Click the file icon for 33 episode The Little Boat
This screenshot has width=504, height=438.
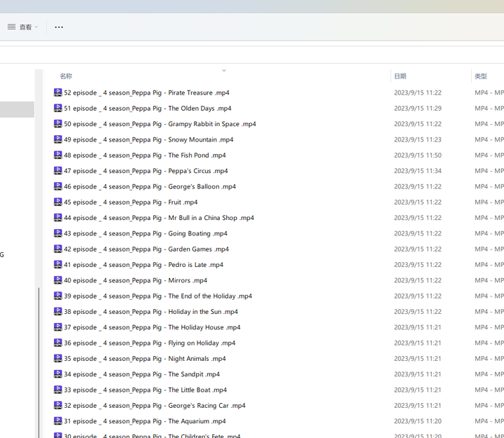tap(58, 390)
